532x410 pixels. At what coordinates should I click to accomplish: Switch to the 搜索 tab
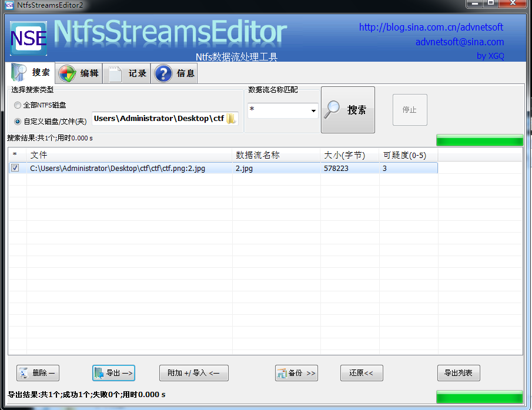click(x=32, y=73)
